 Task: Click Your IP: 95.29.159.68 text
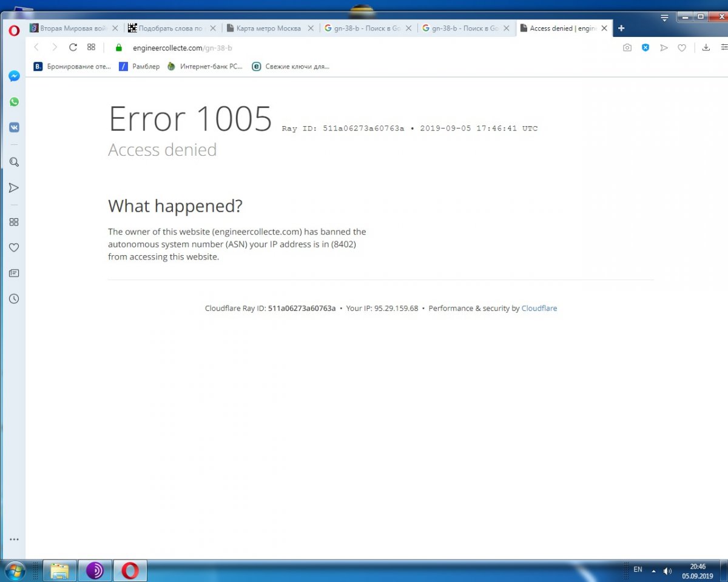coord(382,308)
